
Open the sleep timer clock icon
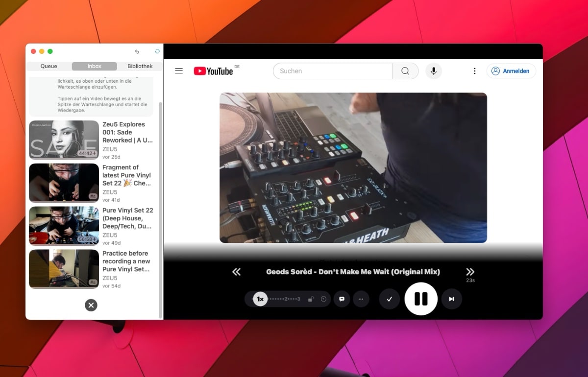click(323, 299)
